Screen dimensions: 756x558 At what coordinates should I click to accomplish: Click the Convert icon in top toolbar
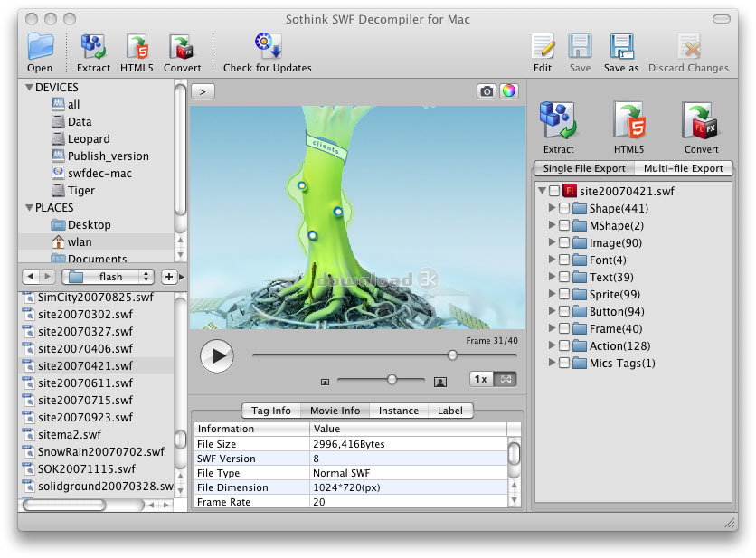point(182,46)
